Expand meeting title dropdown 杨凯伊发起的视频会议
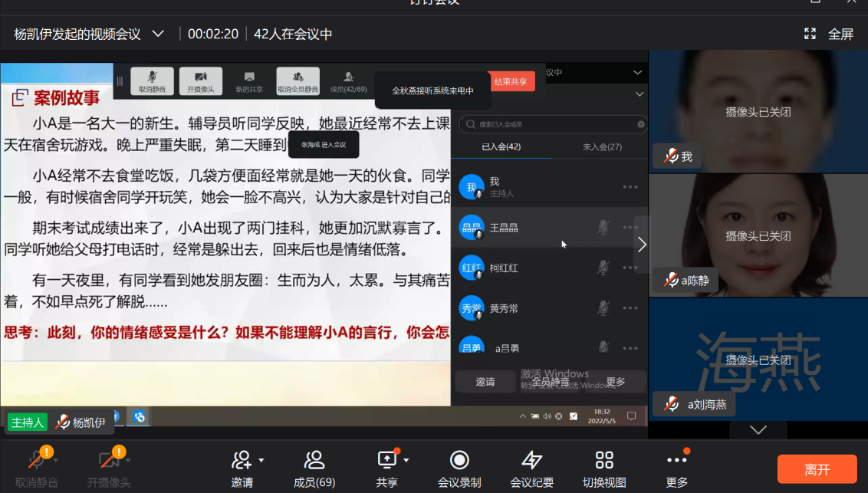The height and width of the screenshot is (493, 868). pos(158,34)
